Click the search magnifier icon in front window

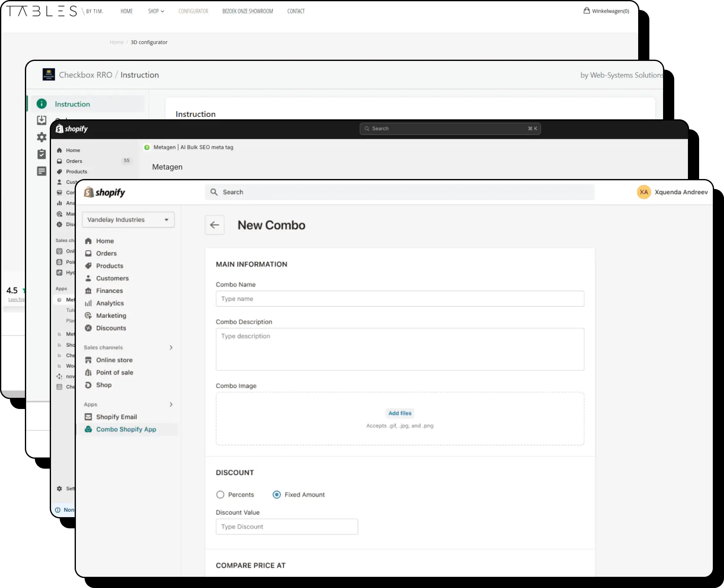[214, 192]
